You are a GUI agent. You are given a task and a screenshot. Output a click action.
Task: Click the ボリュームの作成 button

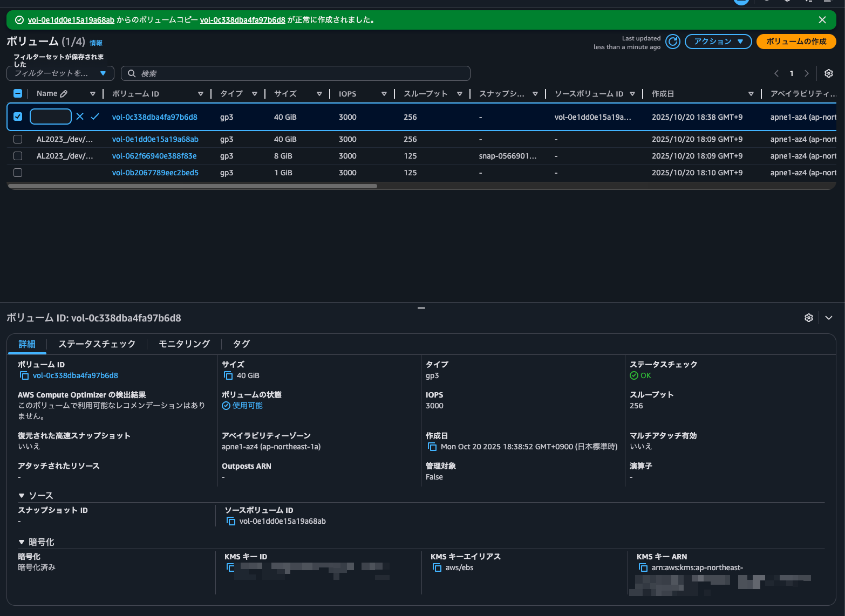click(796, 42)
